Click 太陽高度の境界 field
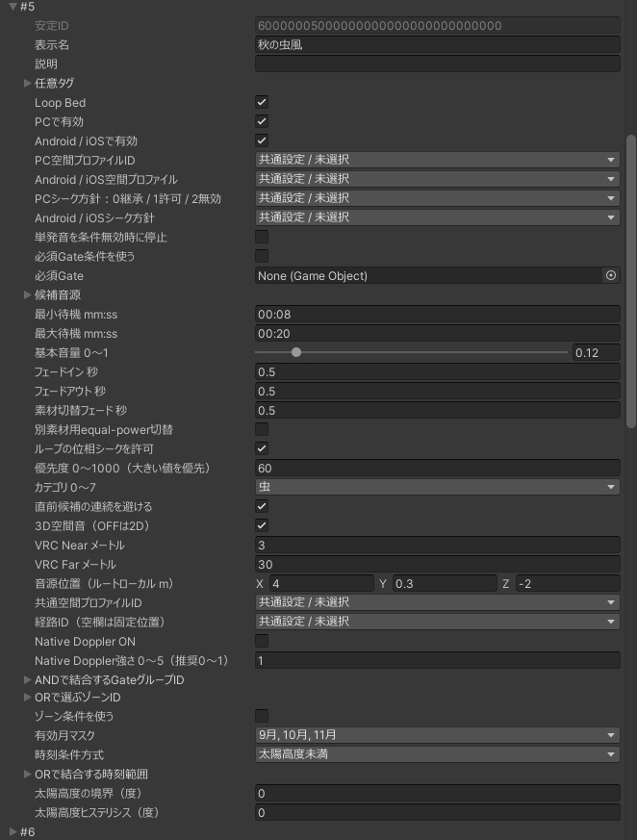Image resolution: width=637 pixels, height=840 pixels. (x=437, y=793)
